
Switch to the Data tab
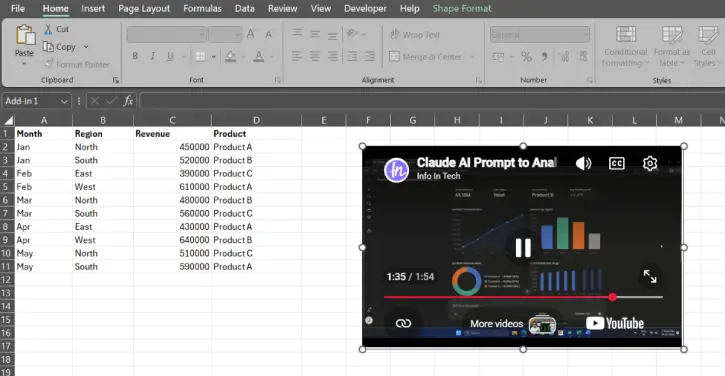pos(244,8)
